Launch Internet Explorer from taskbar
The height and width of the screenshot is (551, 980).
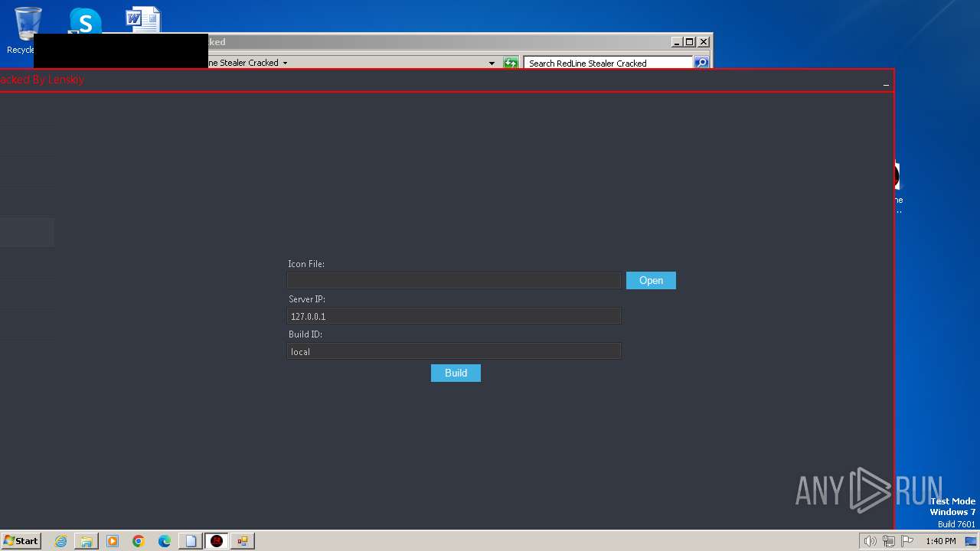pos(60,541)
